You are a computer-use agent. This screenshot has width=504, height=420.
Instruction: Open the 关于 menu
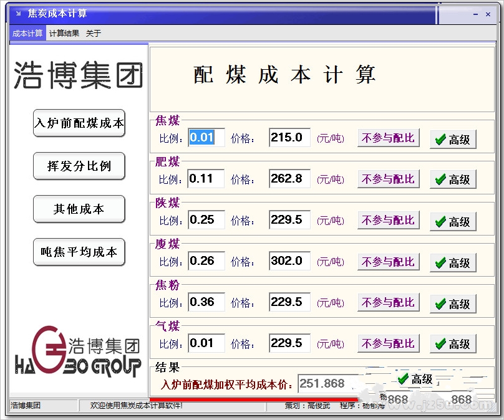(94, 34)
